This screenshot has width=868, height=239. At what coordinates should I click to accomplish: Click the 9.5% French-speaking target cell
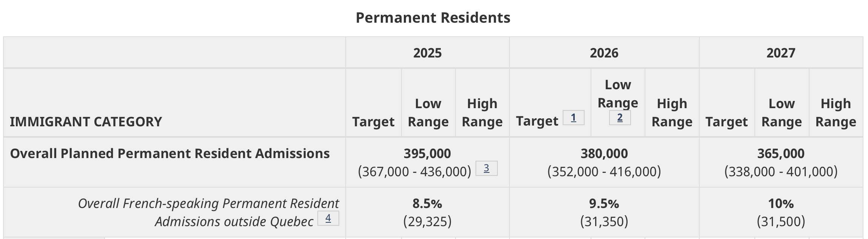[604, 204]
